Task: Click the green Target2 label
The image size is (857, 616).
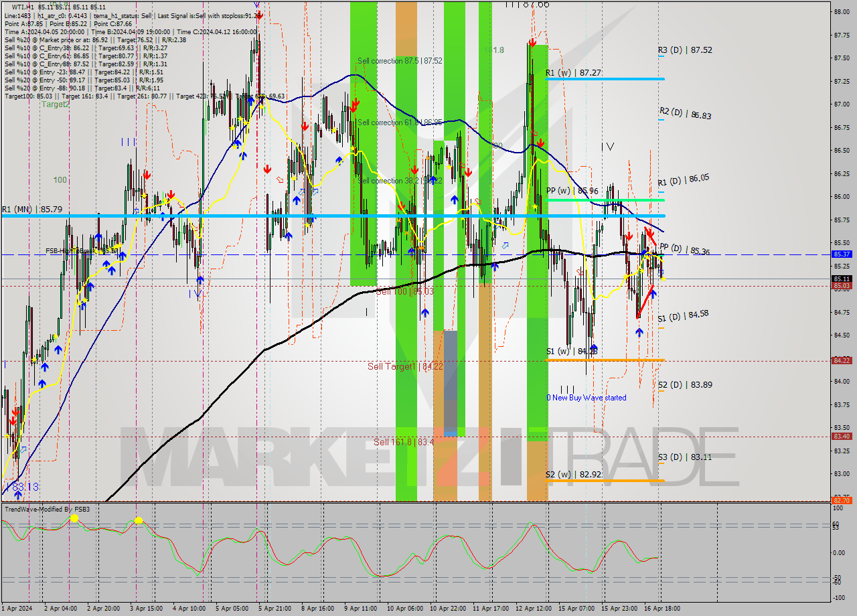Action: 56,104
